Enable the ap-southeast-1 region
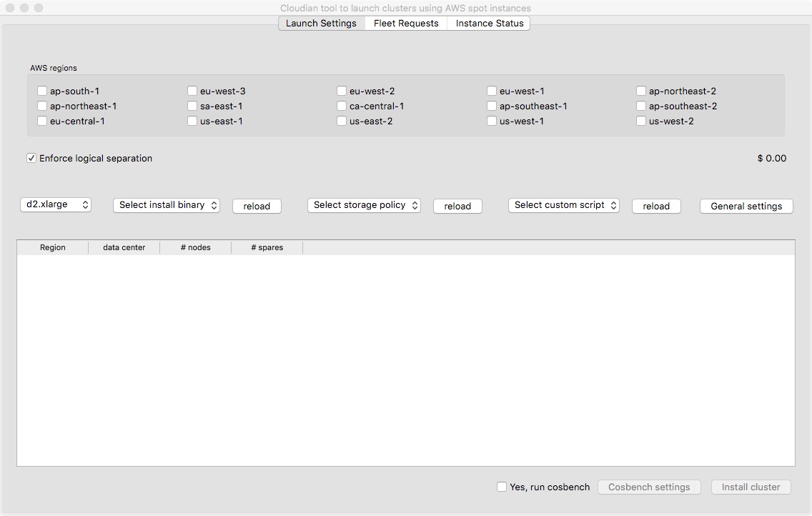The image size is (812, 516). tap(491, 106)
